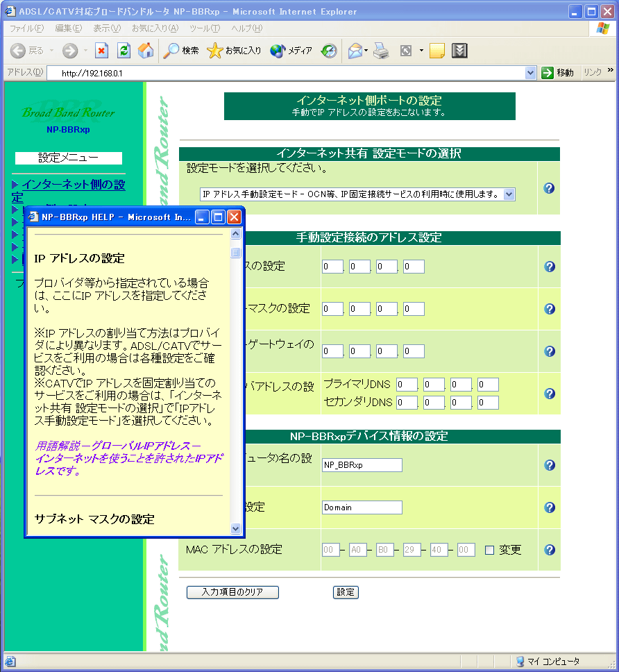Open the address bar dropdown arrow
This screenshot has height=672, width=619.
tap(531, 72)
